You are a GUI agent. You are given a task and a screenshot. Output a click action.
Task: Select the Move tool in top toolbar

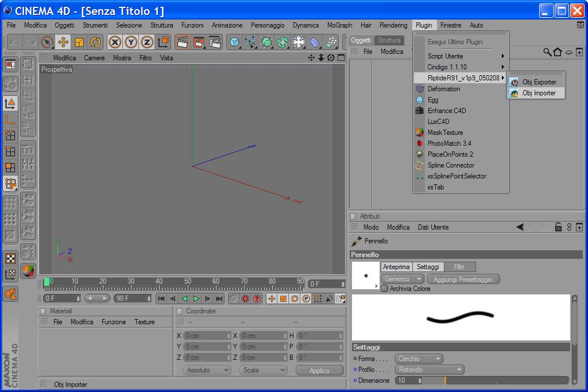coord(63,42)
